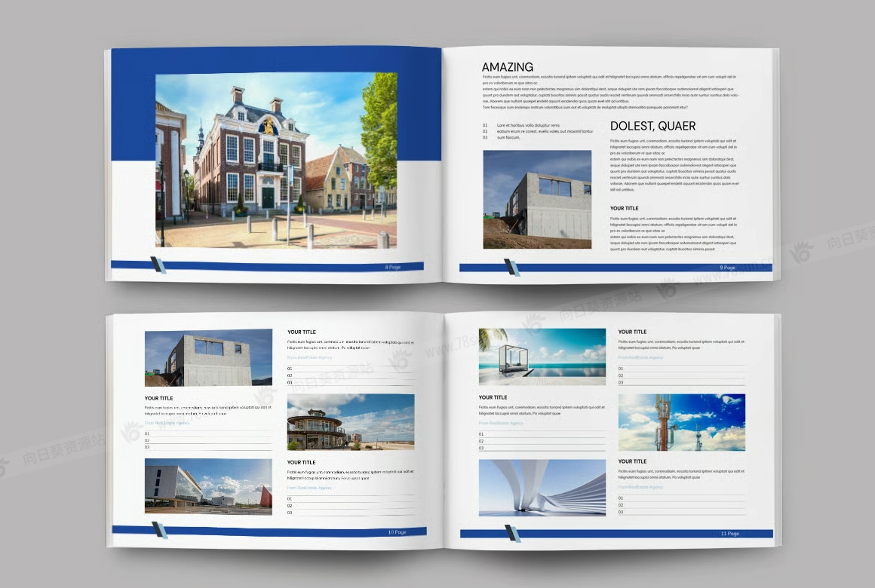This screenshot has height=588, width=875.
Task: Select the modern glass building photo on page 10
Action: [208, 486]
